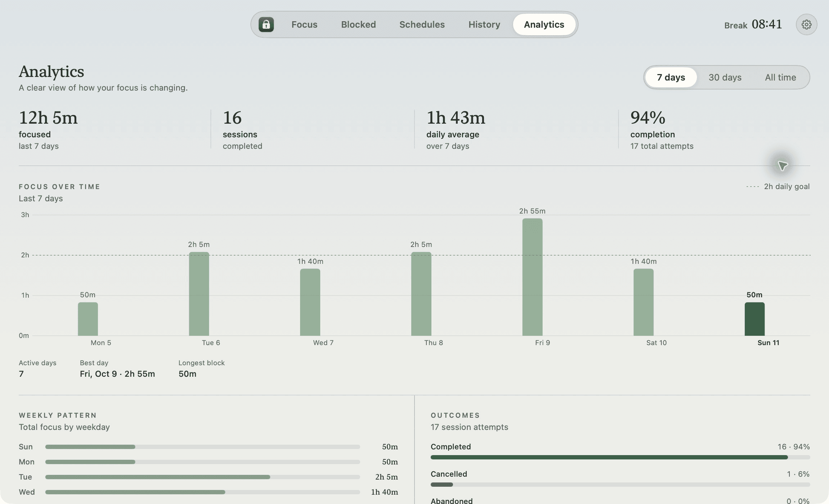Click the dark Sun 11 bar
The width and height of the screenshot is (829, 504).
755,319
